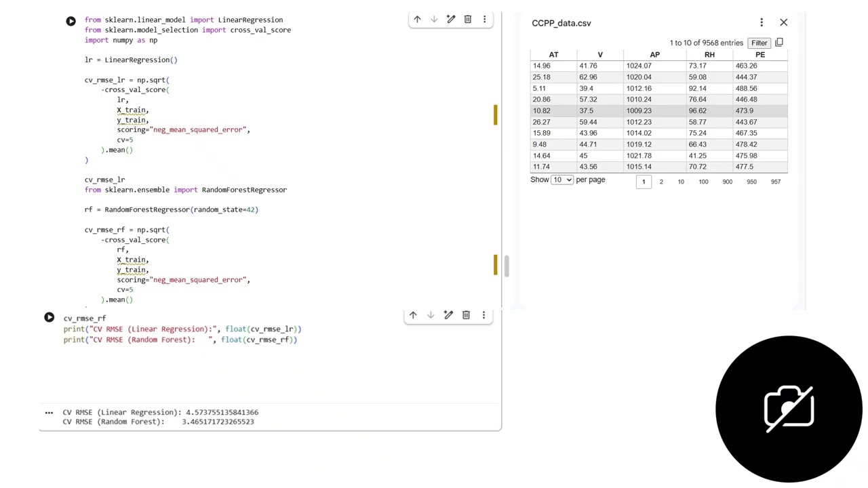Place cursor on lr = LinearRegression() line

131,60
